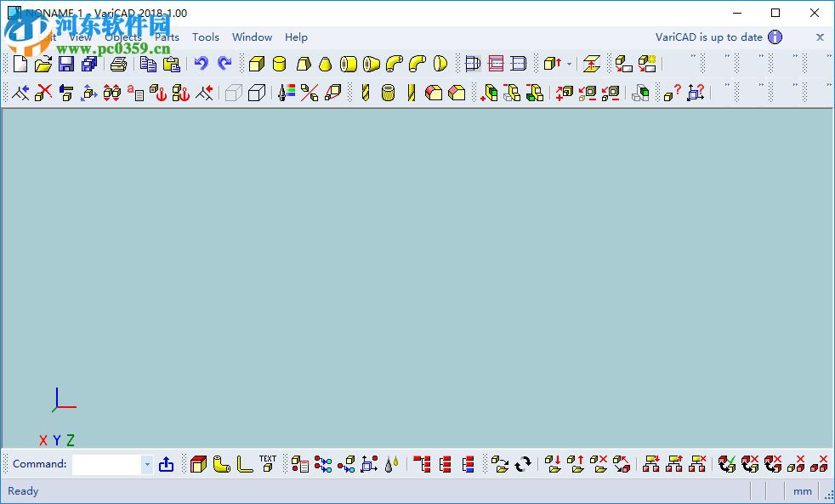Insert a hemisphere-shaped solid
This screenshot has width=835, height=504.
(x=440, y=64)
